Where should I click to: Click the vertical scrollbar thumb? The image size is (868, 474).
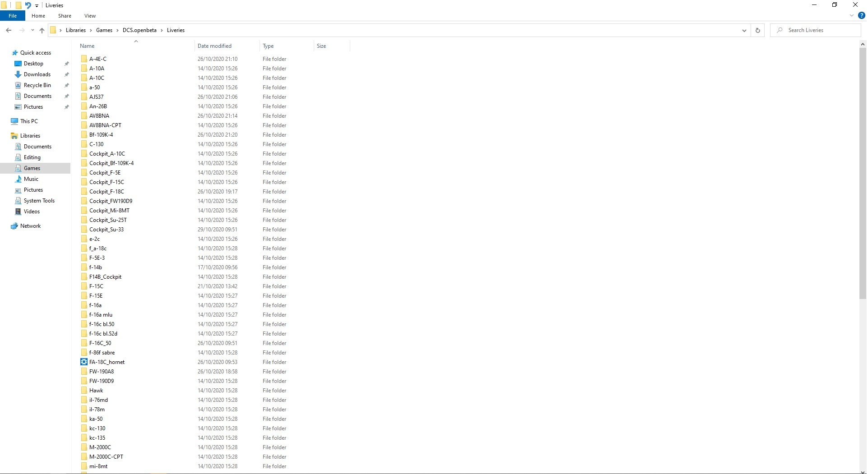pyautogui.click(x=863, y=173)
